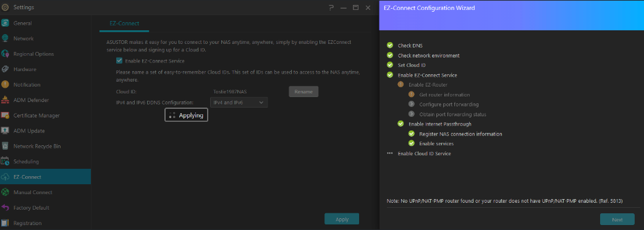Click the Check DNS step text
Viewport: 644px width, 230px height.
(x=410, y=46)
